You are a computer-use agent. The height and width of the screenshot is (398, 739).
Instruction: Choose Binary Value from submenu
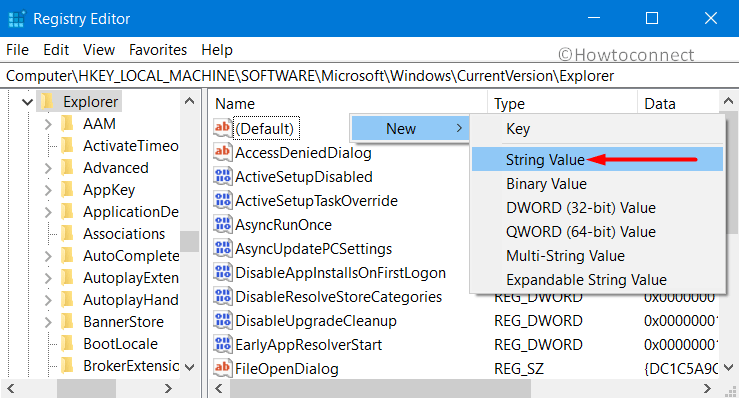pyautogui.click(x=597, y=183)
